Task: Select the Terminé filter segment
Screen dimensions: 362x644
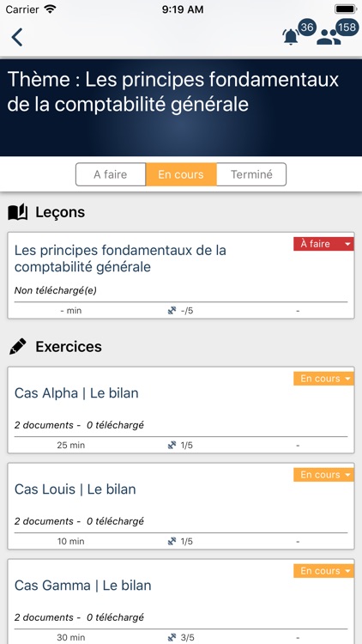Action: (251, 174)
